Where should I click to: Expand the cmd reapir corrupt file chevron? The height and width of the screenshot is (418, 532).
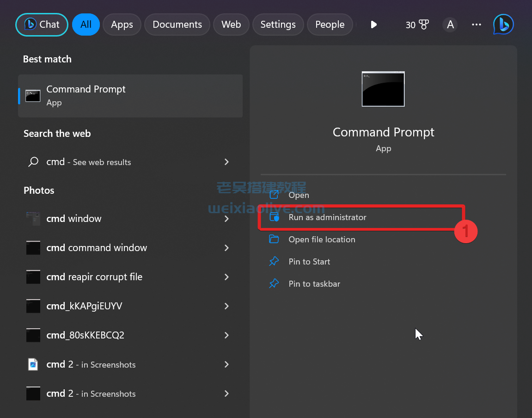coord(226,277)
